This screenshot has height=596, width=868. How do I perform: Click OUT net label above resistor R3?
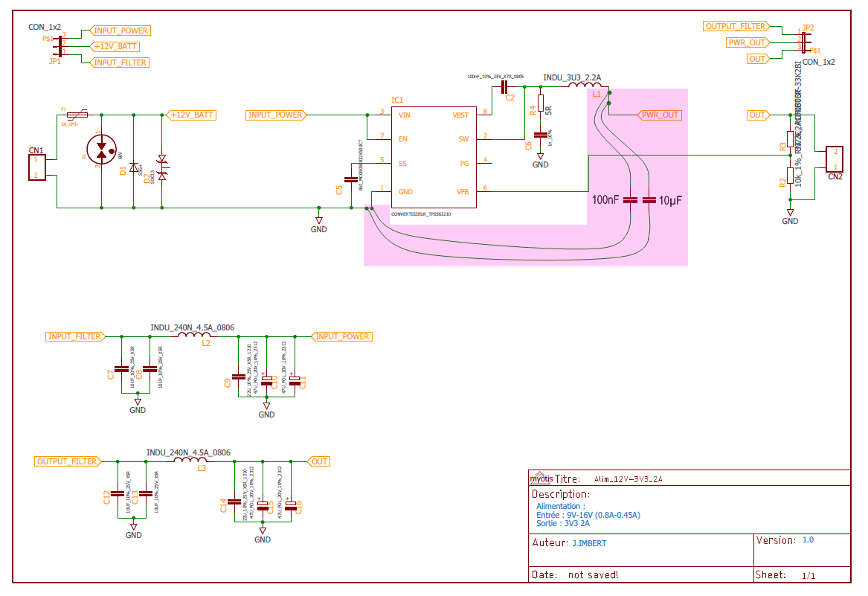coord(758,115)
